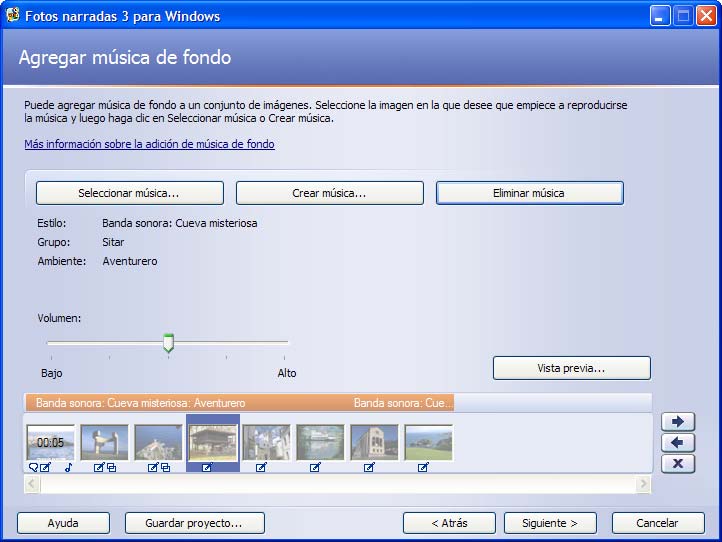Click the Fotos narradas title bar app icon

[12, 15]
